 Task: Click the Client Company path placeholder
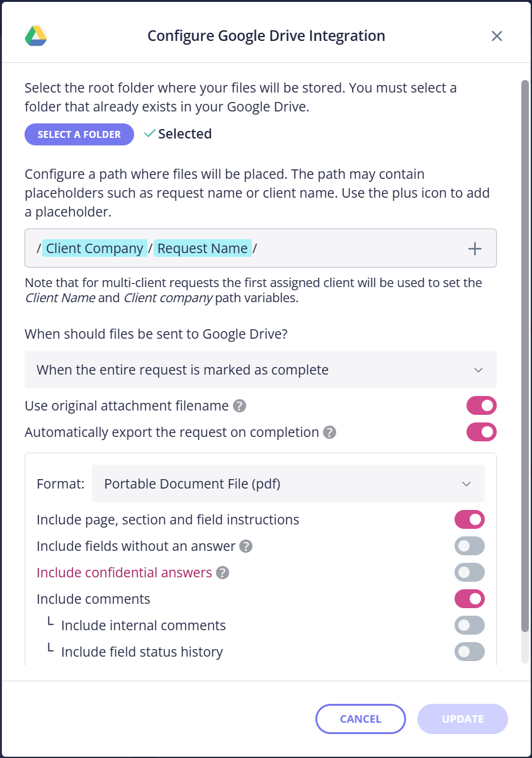[x=94, y=248]
